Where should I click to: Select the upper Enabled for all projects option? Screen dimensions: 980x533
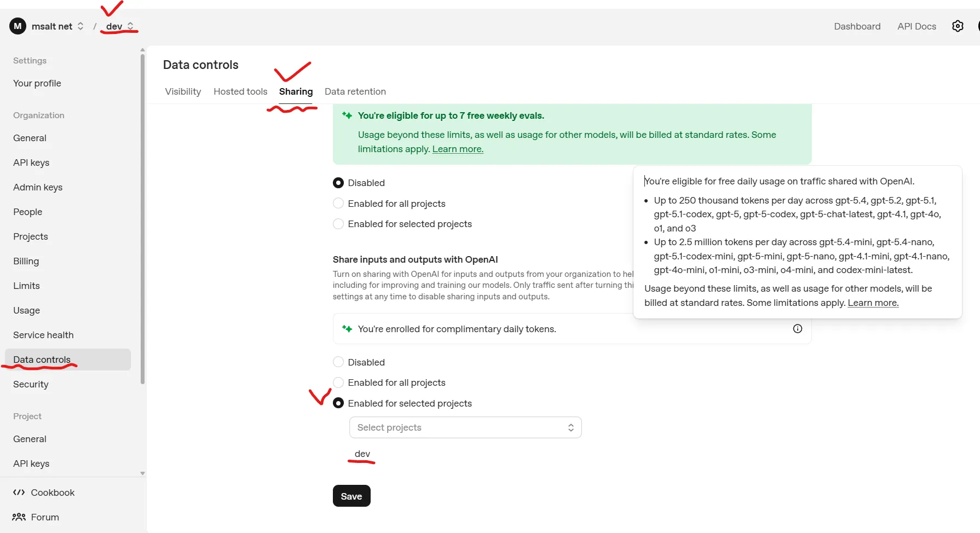(338, 204)
